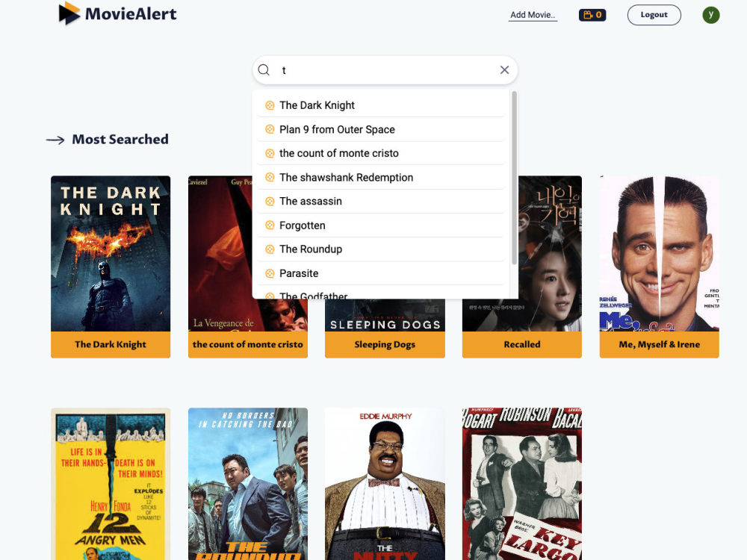Click the arrow icon beside Most Searched
Screen dimensions: 747x560
tap(55, 140)
